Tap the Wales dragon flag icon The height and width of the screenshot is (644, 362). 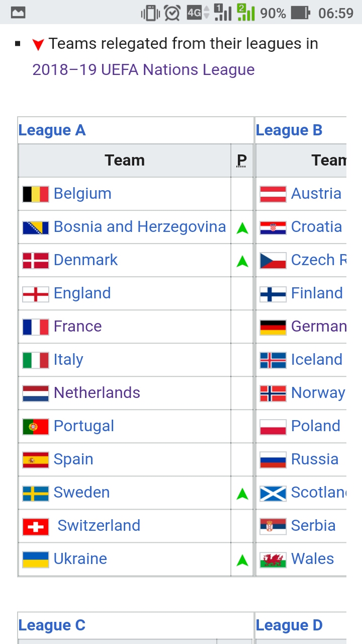(273, 559)
